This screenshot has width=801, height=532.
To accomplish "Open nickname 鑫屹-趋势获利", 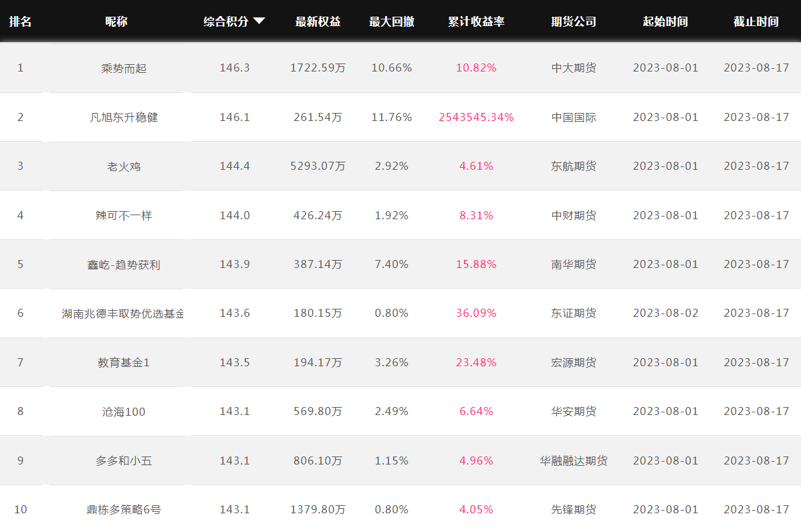I will 124,265.
